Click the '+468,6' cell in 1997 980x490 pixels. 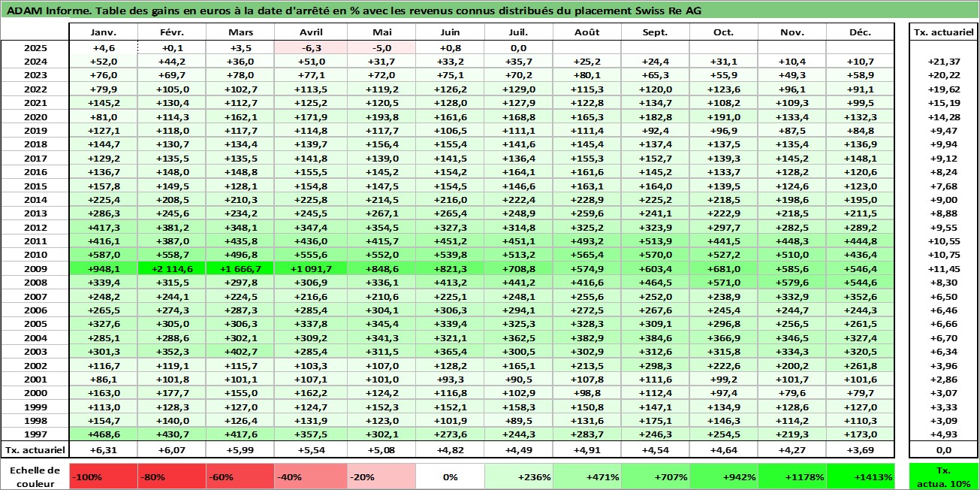[104, 434]
